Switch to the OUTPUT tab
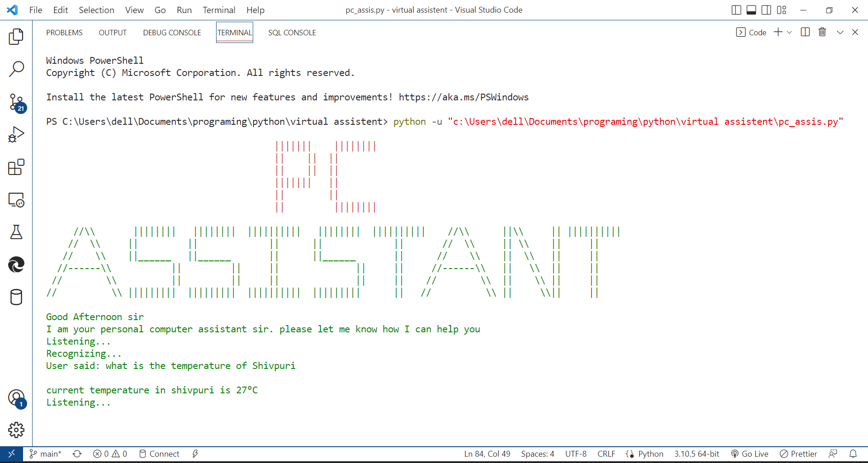This screenshot has width=868, height=463. point(113,33)
